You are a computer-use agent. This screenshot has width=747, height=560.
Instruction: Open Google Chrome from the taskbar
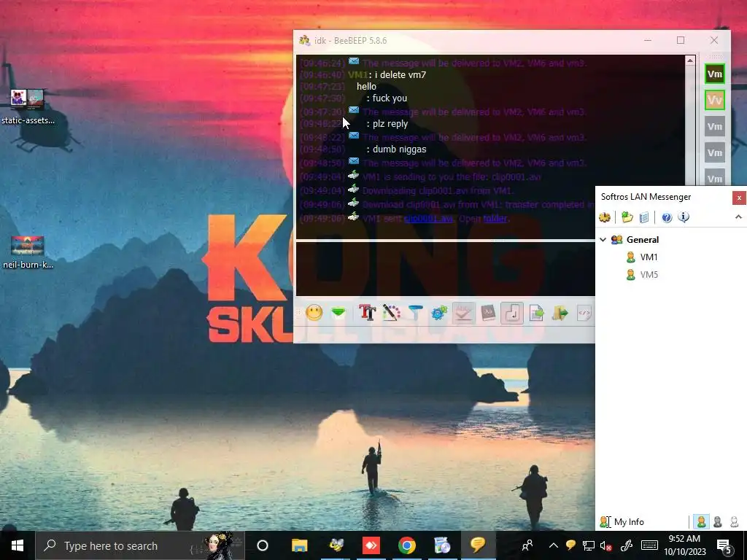click(x=407, y=545)
